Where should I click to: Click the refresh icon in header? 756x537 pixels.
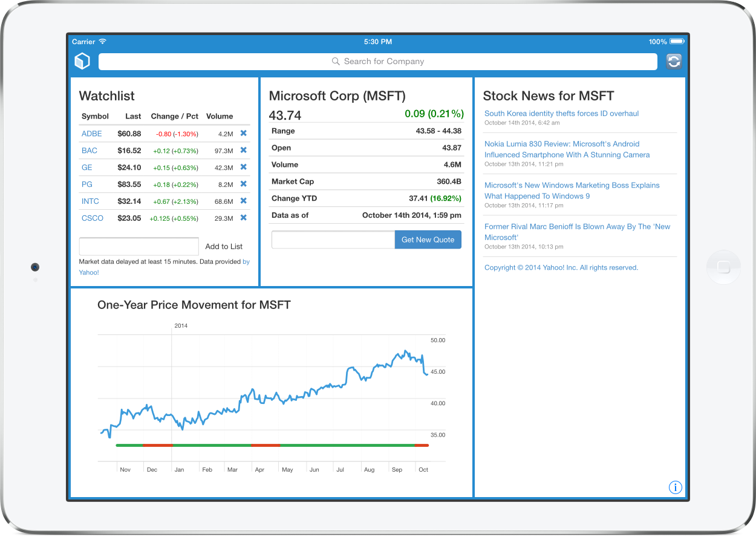(674, 62)
